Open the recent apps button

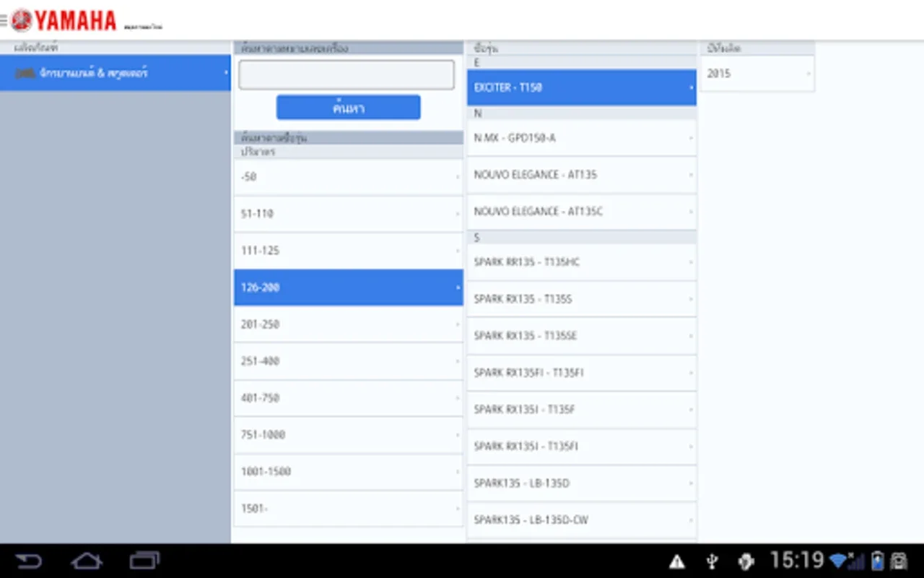click(x=144, y=561)
